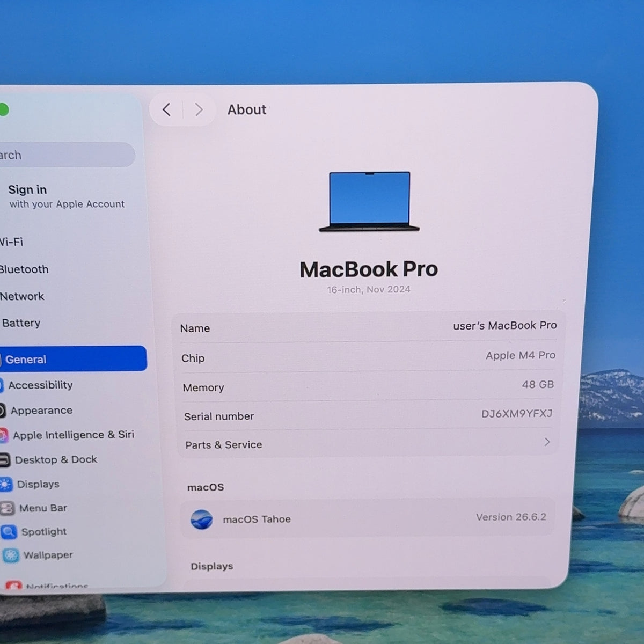Click the name value user's MacBook Pro
Image resolution: width=644 pixels, height=644 pixels.
(x=505, y=325)
